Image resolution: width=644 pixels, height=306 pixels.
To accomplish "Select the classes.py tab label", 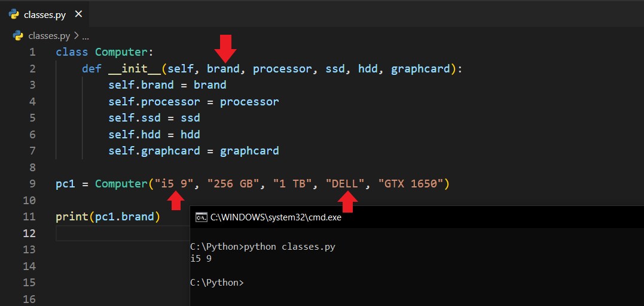I will pyautogui.click(x=45, y=15).
